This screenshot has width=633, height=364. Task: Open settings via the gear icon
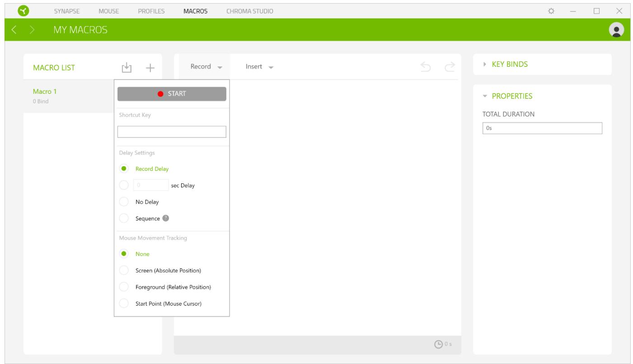coord(551,10)
